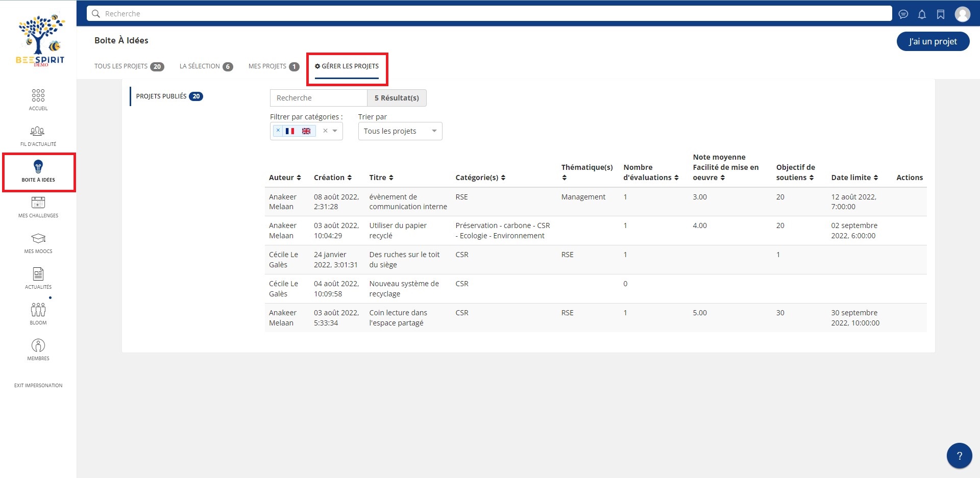The image size is (980, 478).
Task: Click title 'Utiliser du papier recyclé'
Action: [x=398, y=231]
